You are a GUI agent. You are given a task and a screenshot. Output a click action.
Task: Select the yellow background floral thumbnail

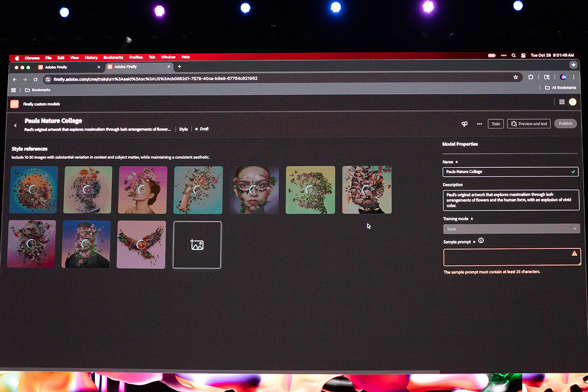pyautogui.click(x=310, y=190)
